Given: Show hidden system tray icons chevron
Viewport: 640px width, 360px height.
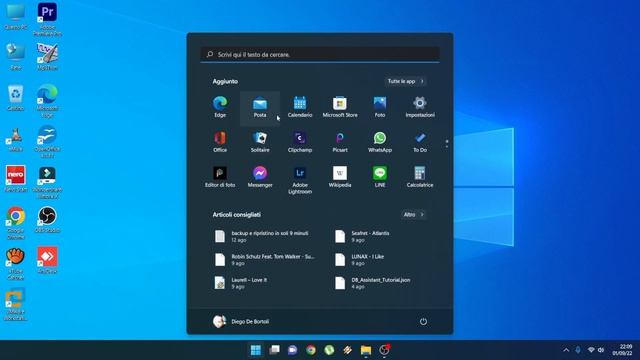Looking at the screenshot, I should click(x=566, y=350).
